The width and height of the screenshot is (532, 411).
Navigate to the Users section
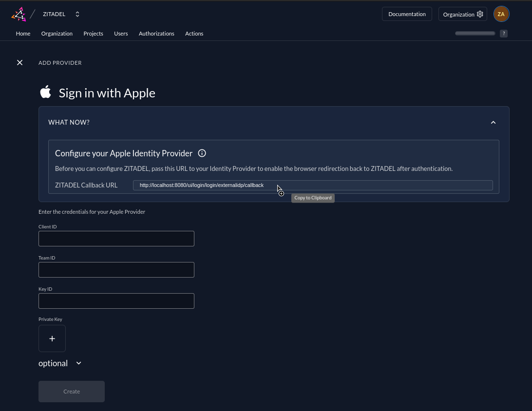click(x=121, y=33)
